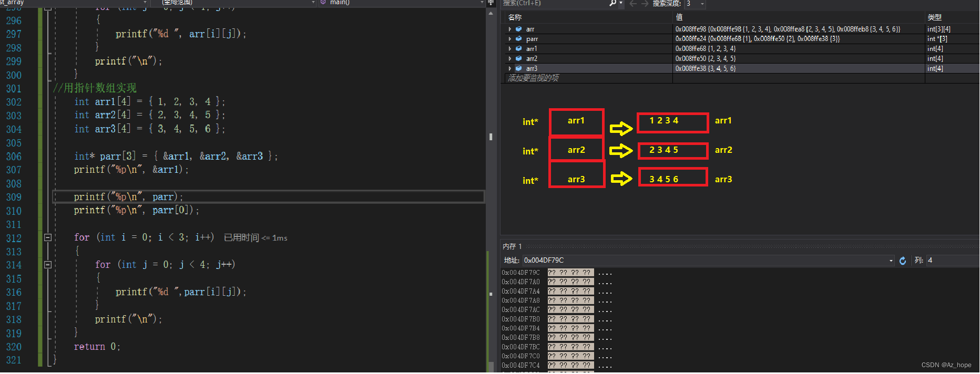This screenshot has height=374, width=980.
Task: Collapse the inner for loop at line 314
Action: [x=48, y=265]
